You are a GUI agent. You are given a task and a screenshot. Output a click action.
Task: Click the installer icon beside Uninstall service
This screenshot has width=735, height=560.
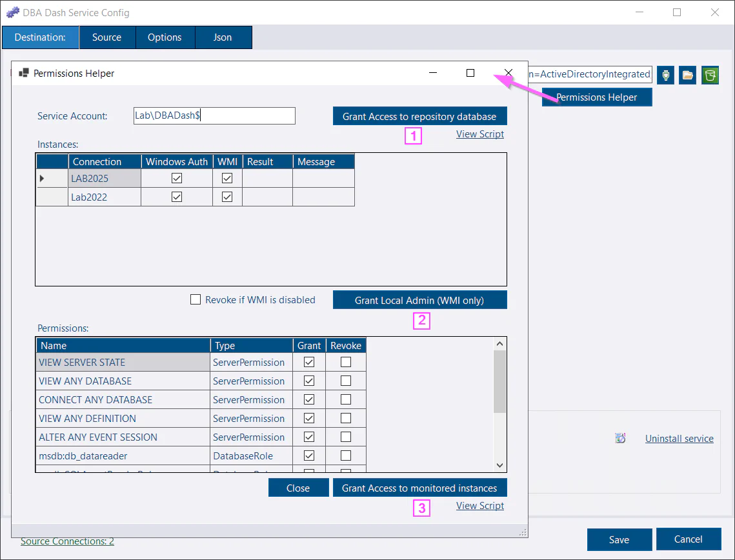click(620, 438)
